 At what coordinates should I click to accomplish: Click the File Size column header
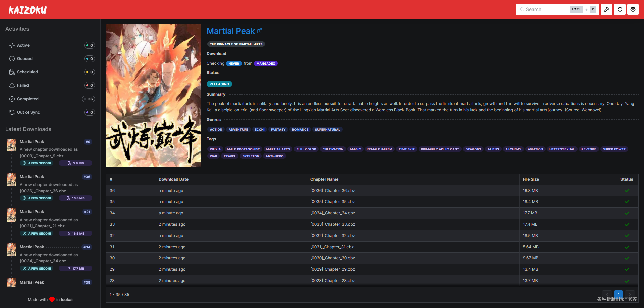(x=567, y=179)
